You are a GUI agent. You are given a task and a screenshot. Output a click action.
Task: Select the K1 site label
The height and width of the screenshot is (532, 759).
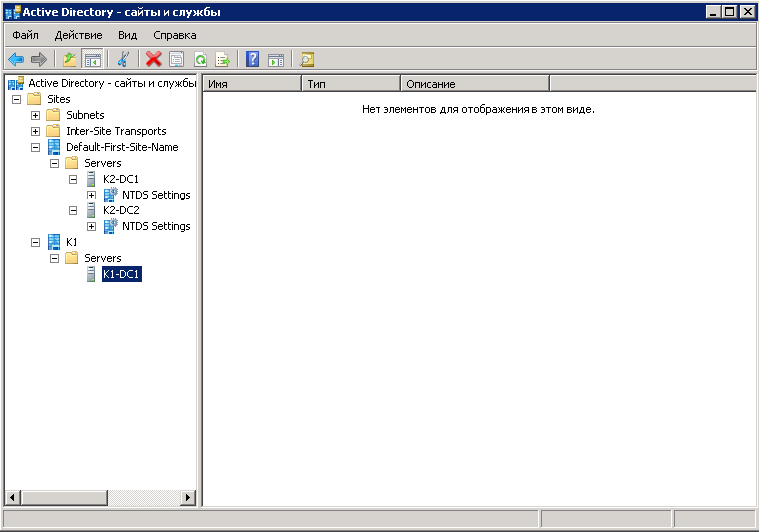(72, 242)
